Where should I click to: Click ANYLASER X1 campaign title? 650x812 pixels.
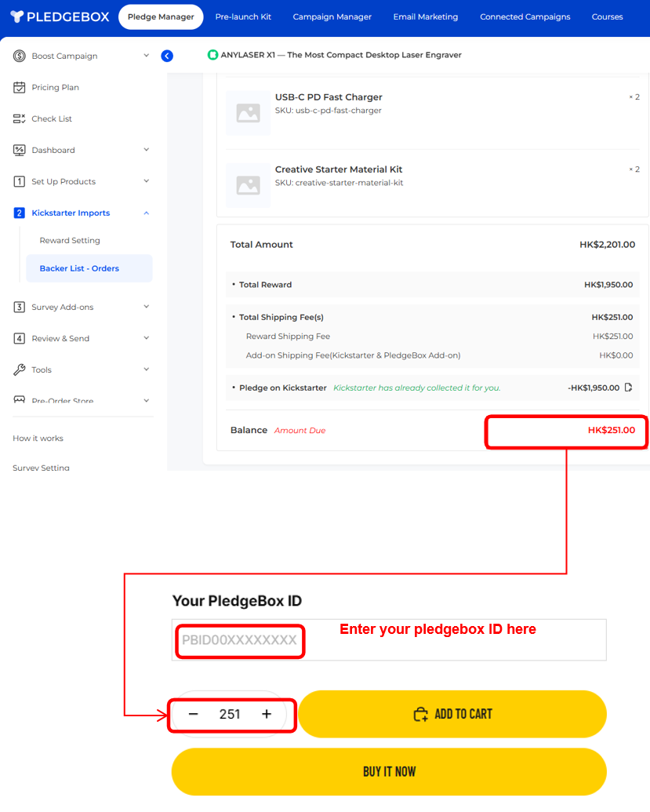pyautogui.click(x=341, y=55)
